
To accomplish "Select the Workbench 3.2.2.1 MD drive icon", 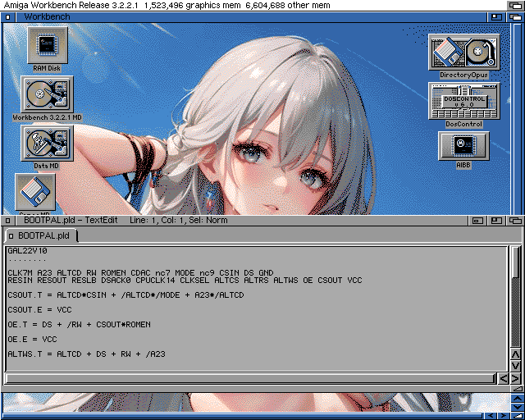I will click(48, 94).
